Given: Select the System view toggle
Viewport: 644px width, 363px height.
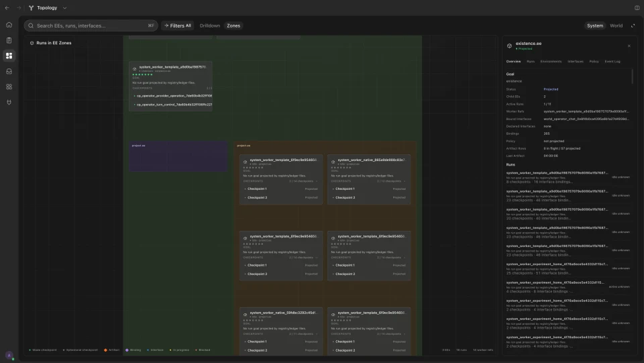Looking at the screenshot, I should pos(595,25).
